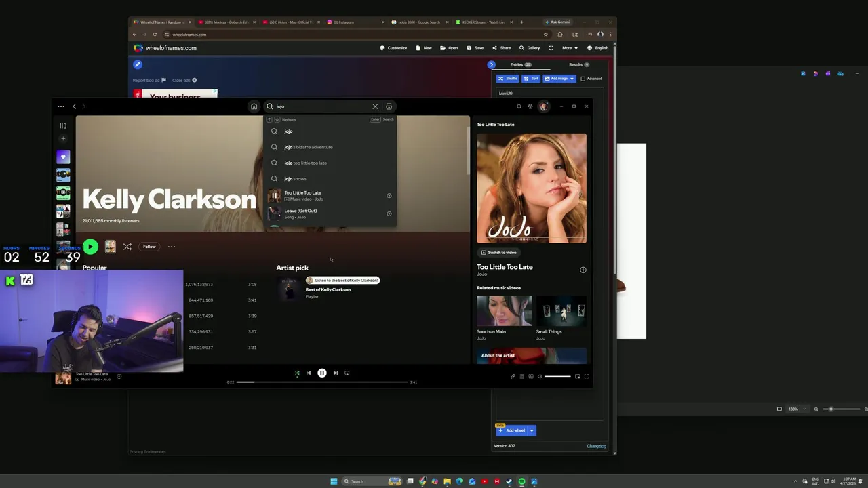Create playlist with sidebar plus icon
The height and width of the screenshot is (488, 868).
(x=63, y=139)
